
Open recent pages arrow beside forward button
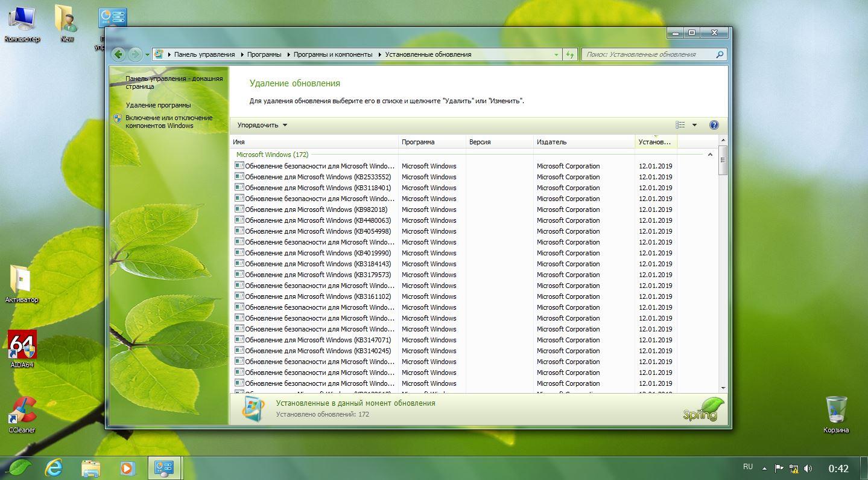[147, 54]
